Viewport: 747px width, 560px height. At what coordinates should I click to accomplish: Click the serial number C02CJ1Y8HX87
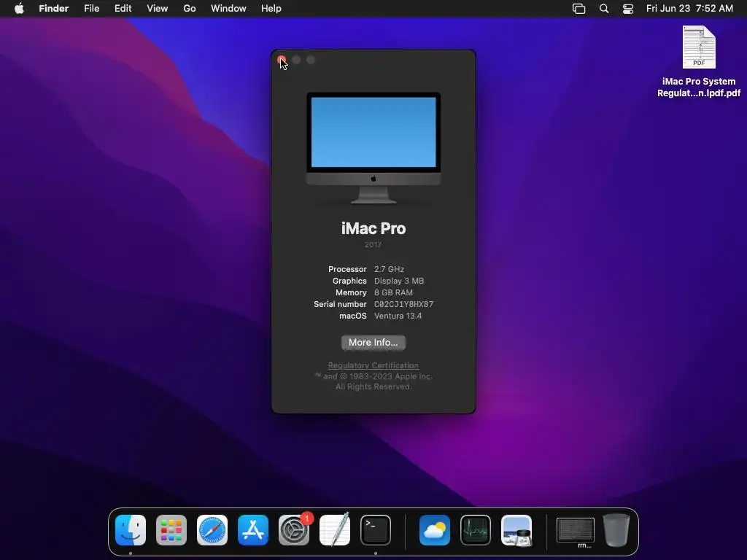[x=403, y=304]
